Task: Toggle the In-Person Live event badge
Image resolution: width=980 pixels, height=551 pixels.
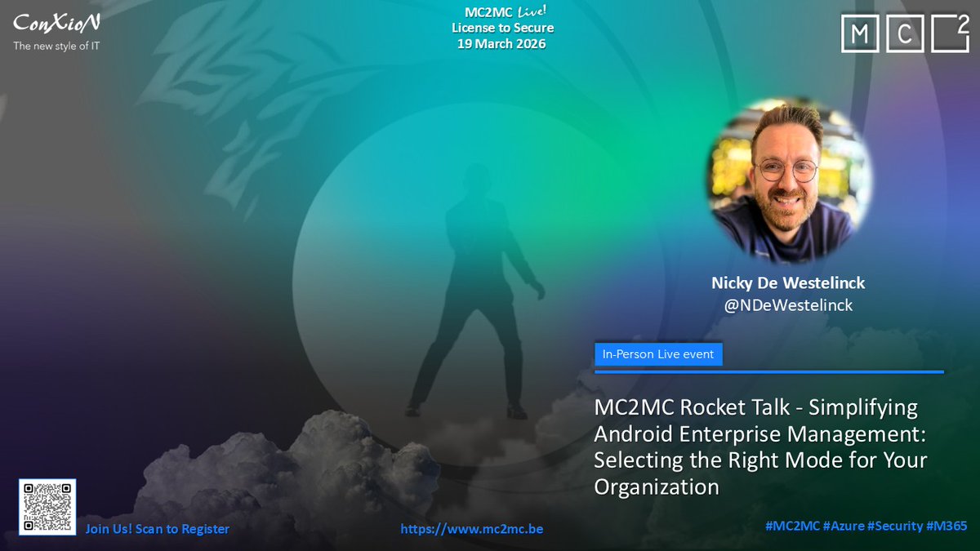Action: pyautogui.click(x=658, y=353)
